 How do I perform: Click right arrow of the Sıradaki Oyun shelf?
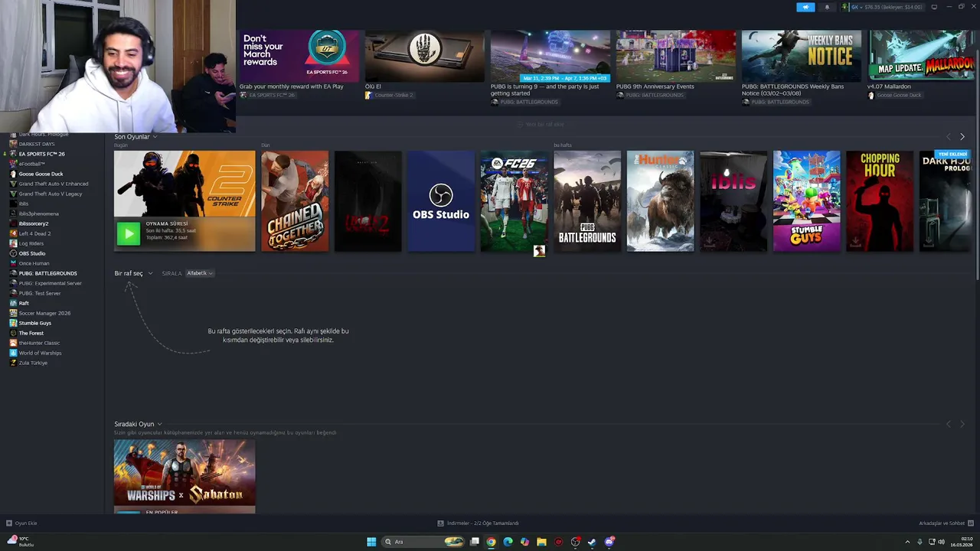tap(962, 424)
